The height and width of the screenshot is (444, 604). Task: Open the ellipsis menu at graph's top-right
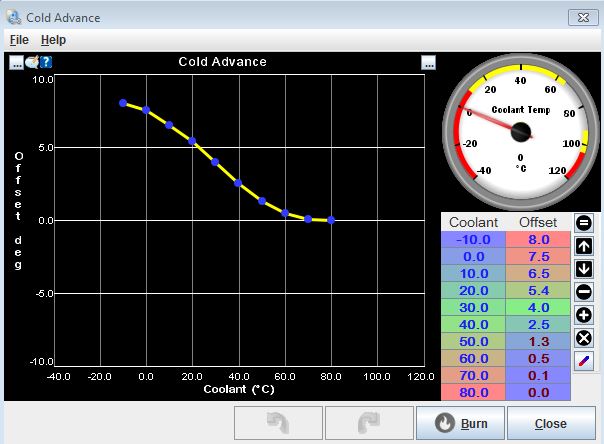[428, 62]
